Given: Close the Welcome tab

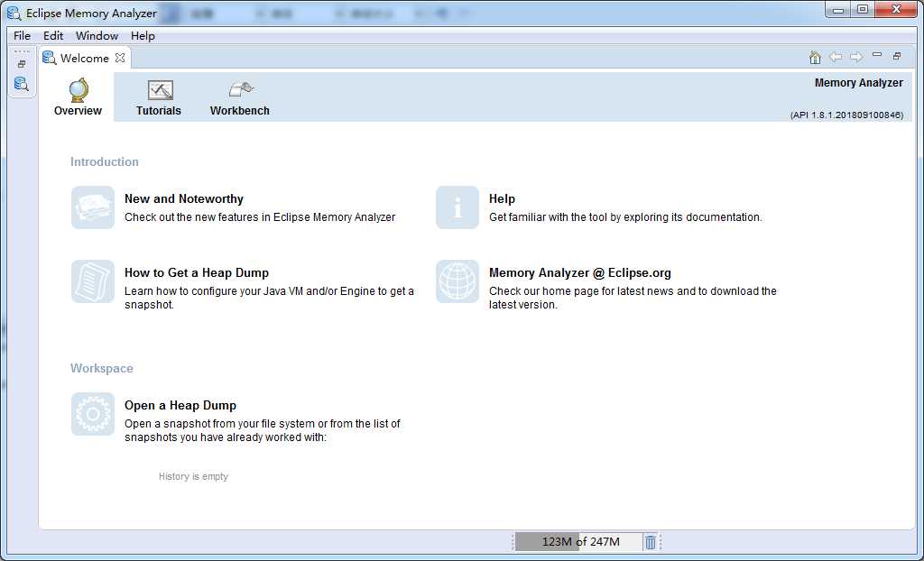Looking at the screenshot, I should tap(120, 58).
